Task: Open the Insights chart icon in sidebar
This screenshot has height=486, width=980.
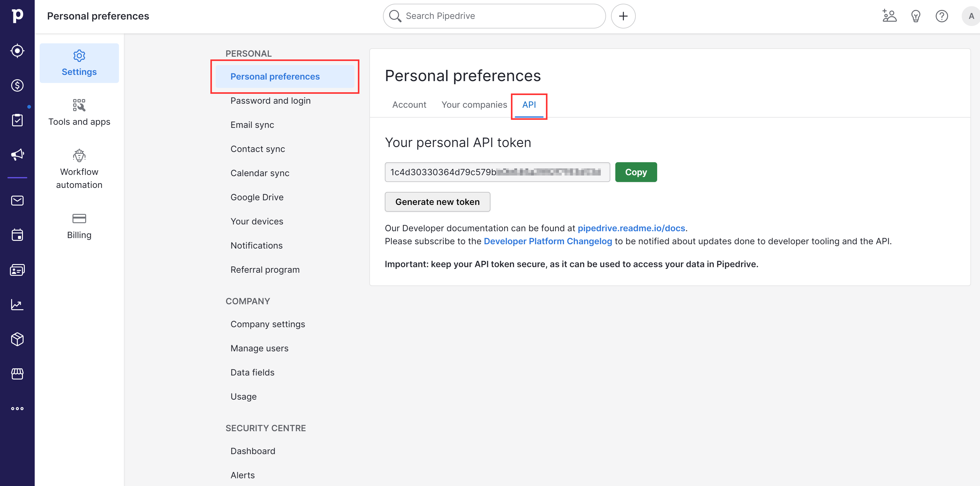Action: click(17, 304)
